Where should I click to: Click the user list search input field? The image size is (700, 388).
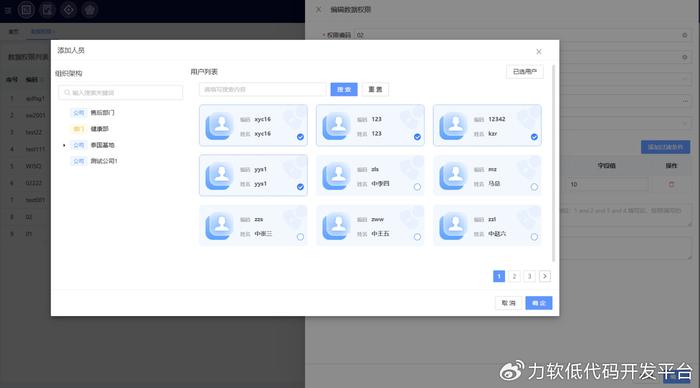(x=262, y=89)
